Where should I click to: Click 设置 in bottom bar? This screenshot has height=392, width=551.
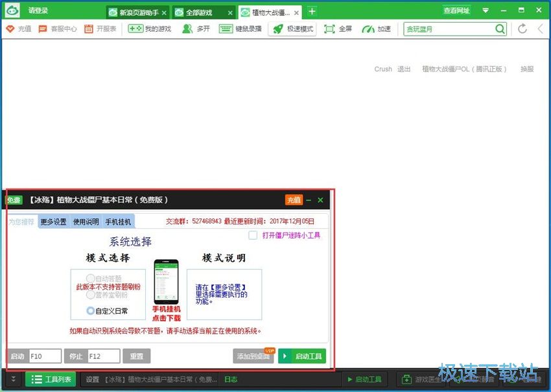point(93,380)
